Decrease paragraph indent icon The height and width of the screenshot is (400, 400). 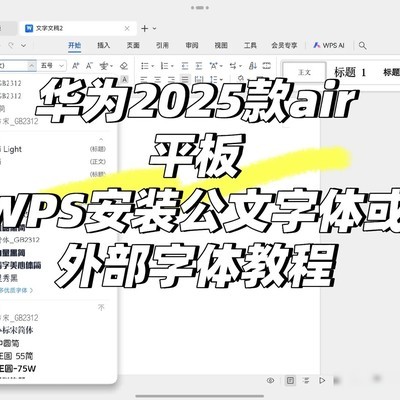(x=185, y=66)
